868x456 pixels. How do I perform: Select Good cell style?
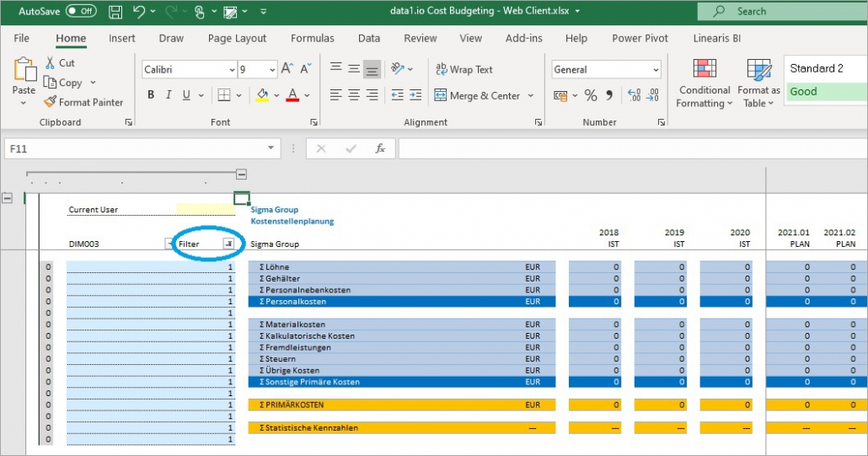tap(827, 92)
